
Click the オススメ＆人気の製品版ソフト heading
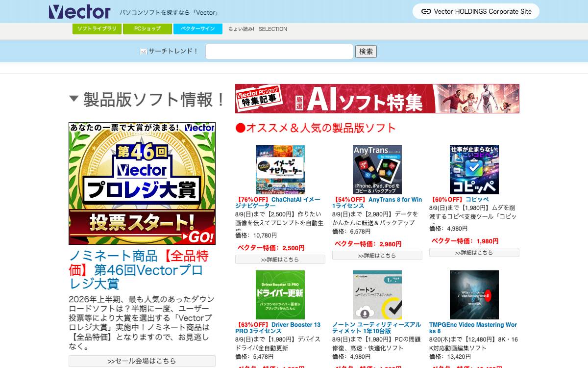[x=316, y=128]
